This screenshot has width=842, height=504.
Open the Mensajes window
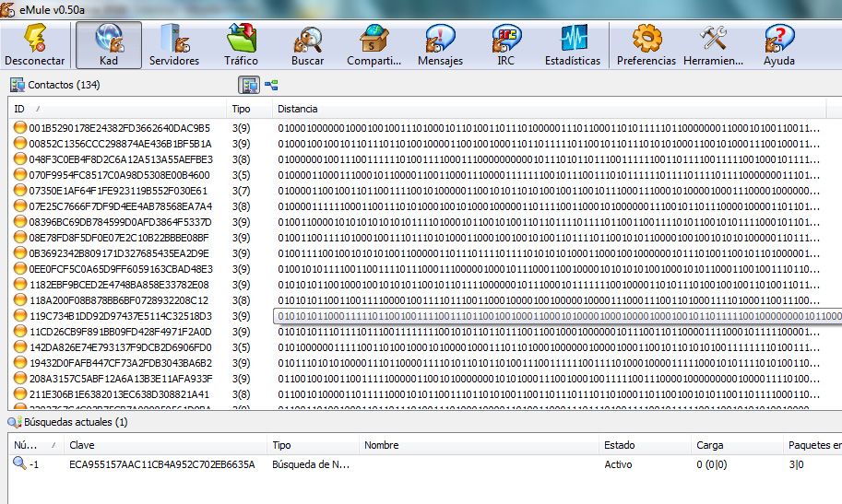pos(440,45)
